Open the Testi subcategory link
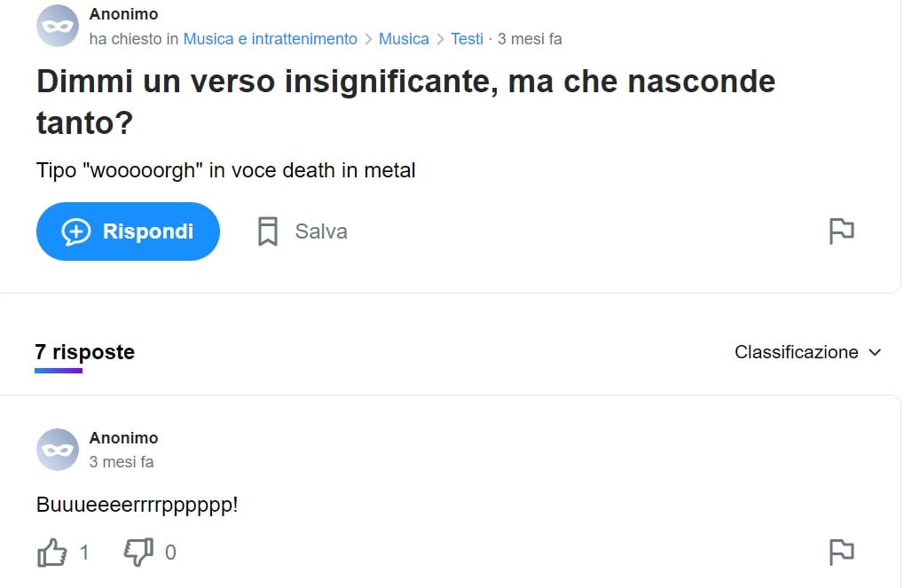The height and width of the screenshot is (588, 904). pyautogui.click(x=467, y=39)
